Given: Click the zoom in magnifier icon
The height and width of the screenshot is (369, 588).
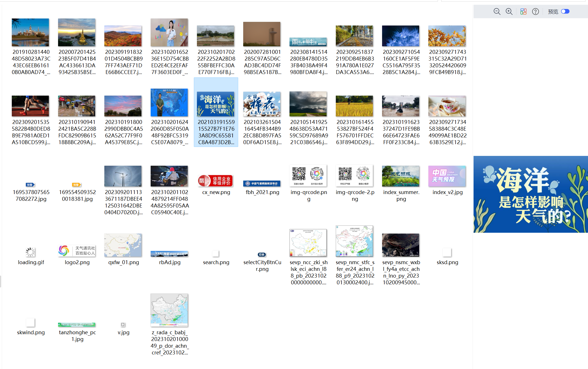Looking at the screenshot, I should (509, 11).
